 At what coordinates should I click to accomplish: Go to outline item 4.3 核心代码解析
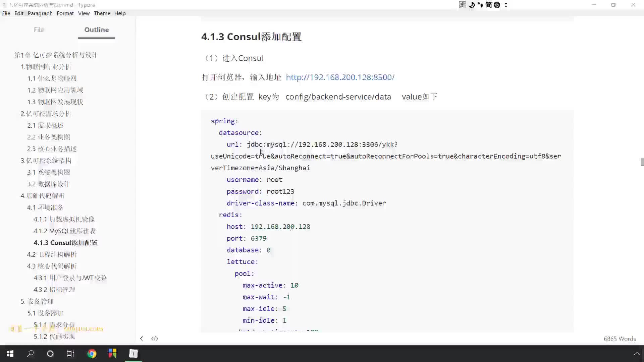pyautogui.click(x=52, y=266)
